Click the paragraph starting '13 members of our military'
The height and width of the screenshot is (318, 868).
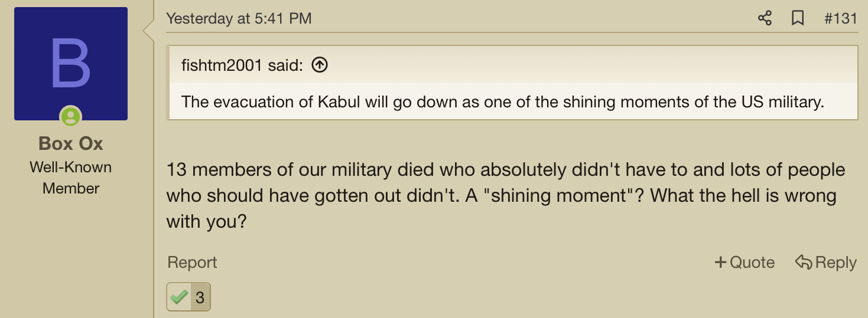[506, 196]
